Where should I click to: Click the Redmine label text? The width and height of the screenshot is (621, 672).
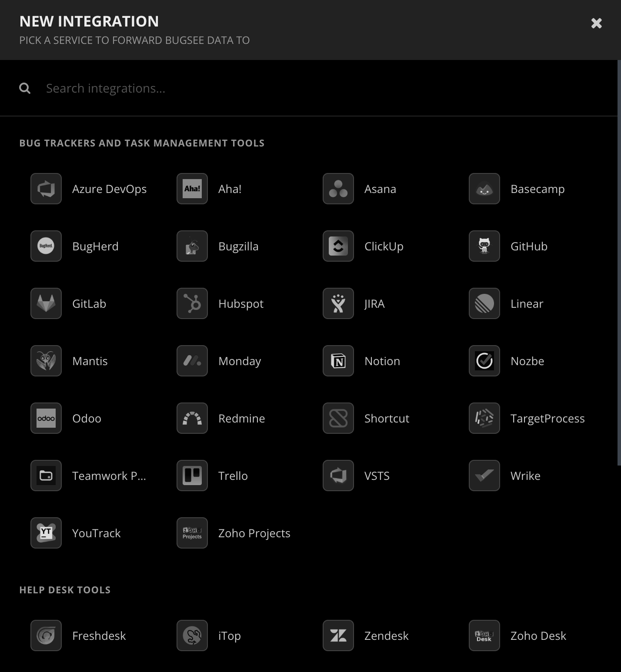tap(242, 419)
